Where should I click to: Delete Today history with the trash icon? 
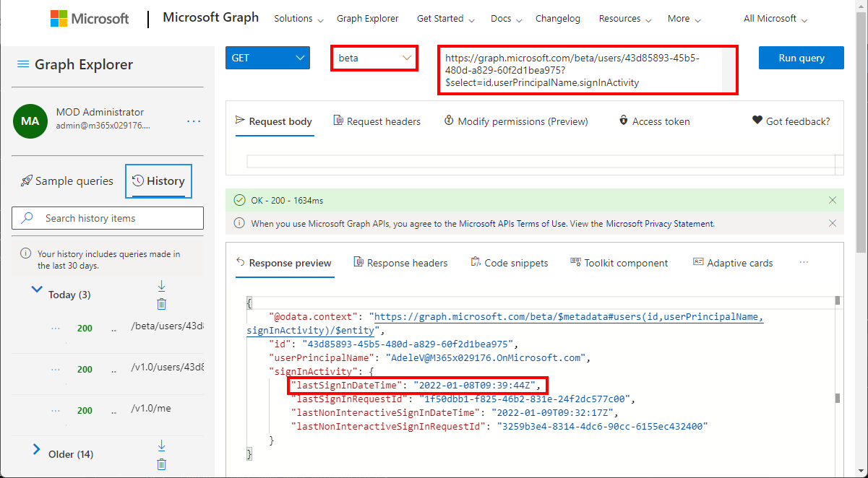[x=162, y=304]
